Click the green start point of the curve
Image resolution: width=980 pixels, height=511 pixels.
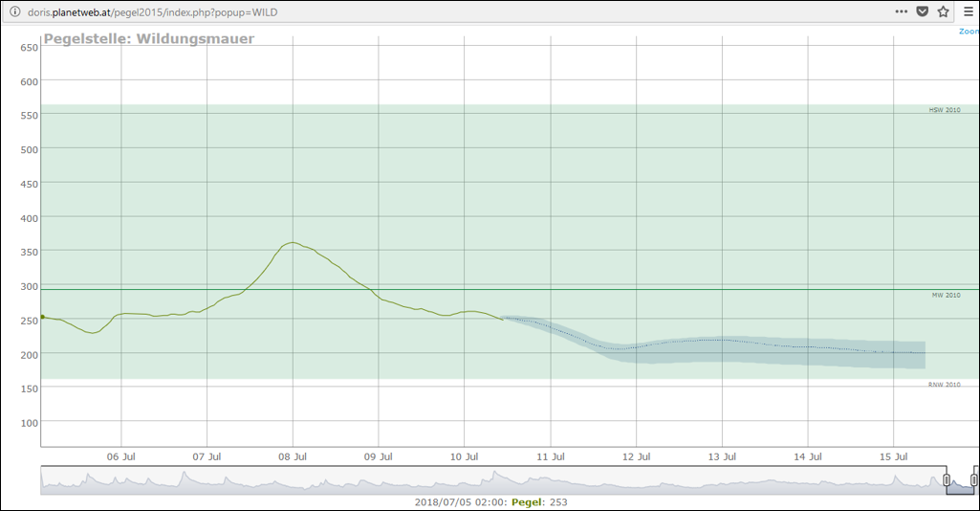point(42,316)
